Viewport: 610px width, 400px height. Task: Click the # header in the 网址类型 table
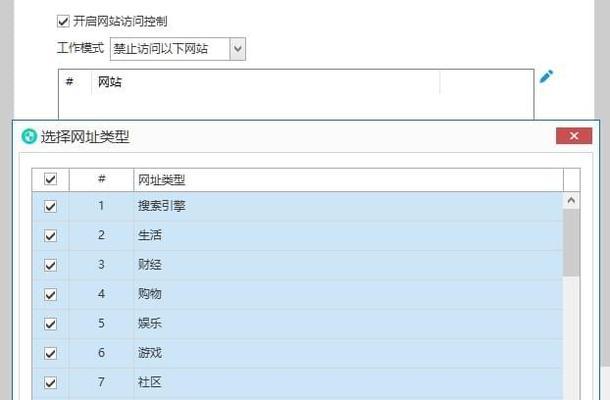coord(102,179)
